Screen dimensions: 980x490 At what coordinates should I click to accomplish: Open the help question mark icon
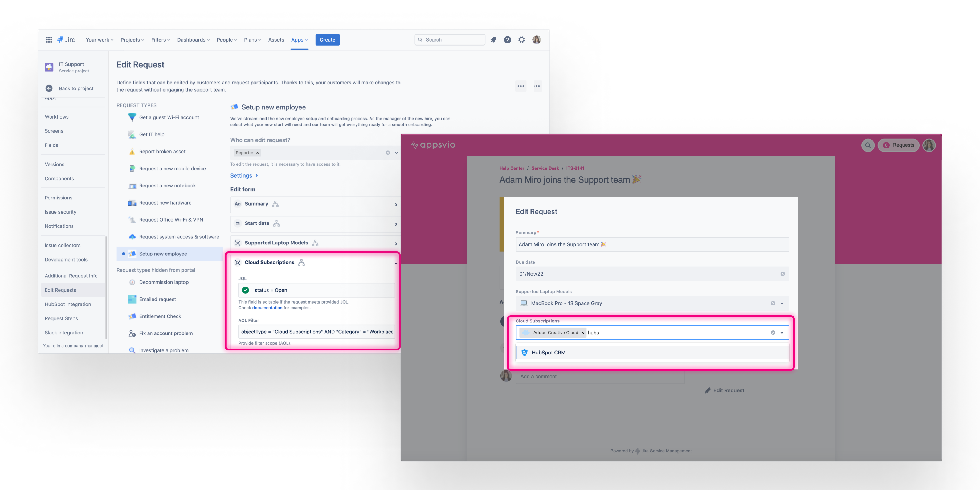507,40
